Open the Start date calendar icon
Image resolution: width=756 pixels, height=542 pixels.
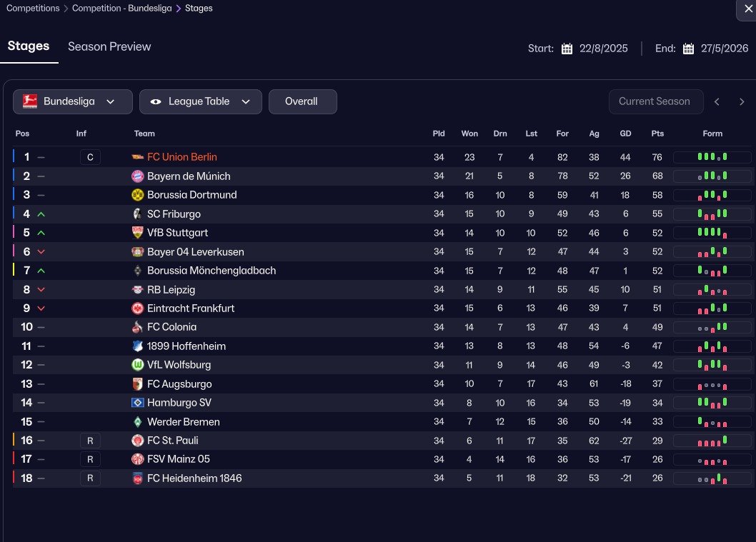coord(567,49)
